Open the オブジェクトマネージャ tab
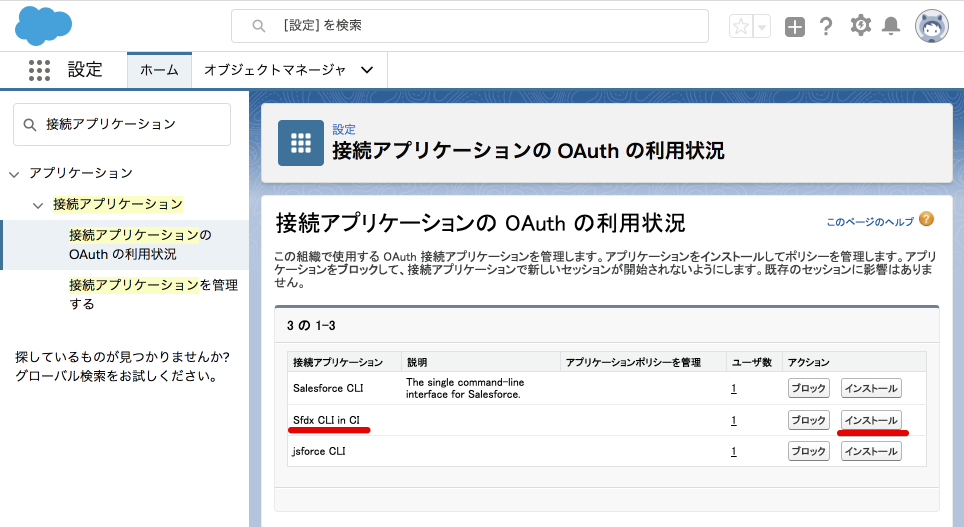Screen dimensions: 964x527 [275, 70]
